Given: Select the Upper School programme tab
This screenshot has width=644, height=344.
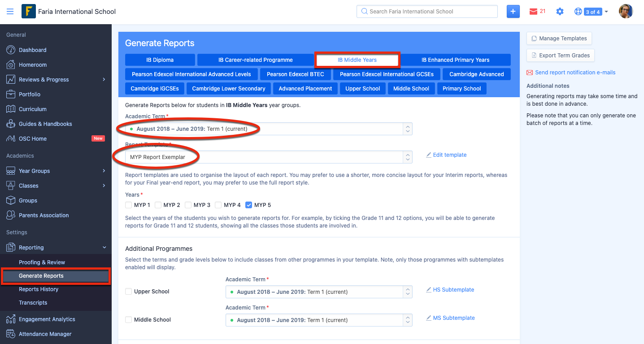Looking at the screenshot, I should coord(363,89).
